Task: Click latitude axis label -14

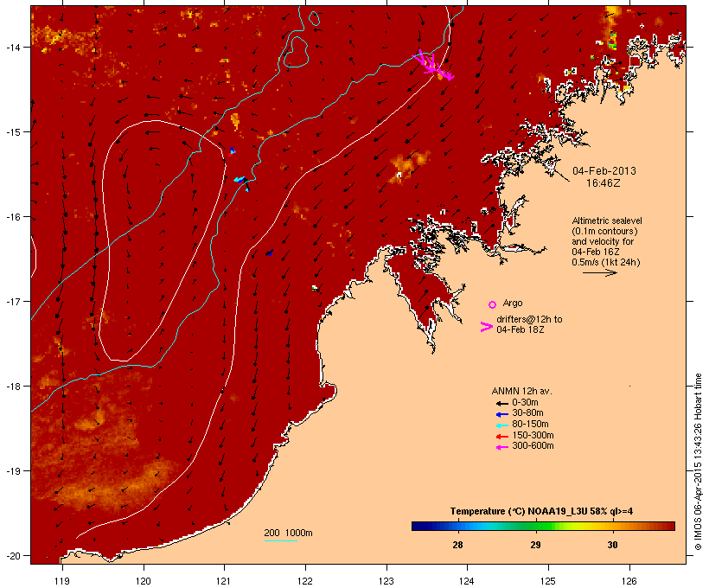Action: pos(13,47)
